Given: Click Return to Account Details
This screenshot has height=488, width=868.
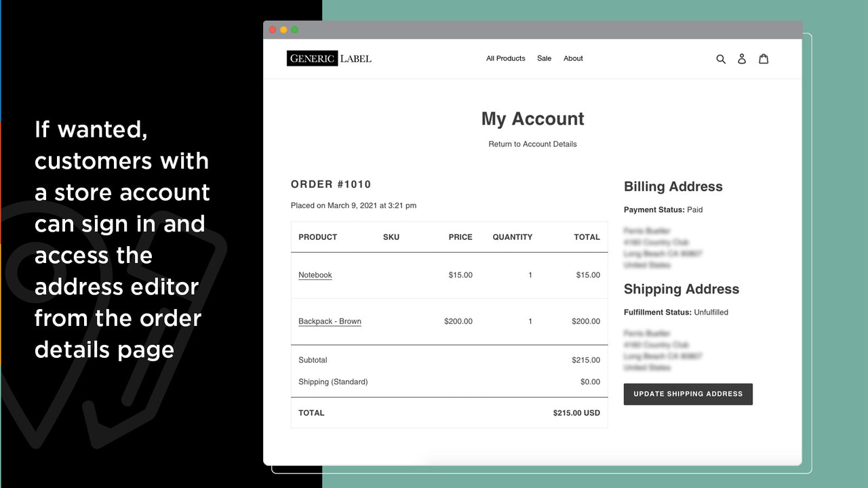Looking at the screenshot, I should click(532, 144).
